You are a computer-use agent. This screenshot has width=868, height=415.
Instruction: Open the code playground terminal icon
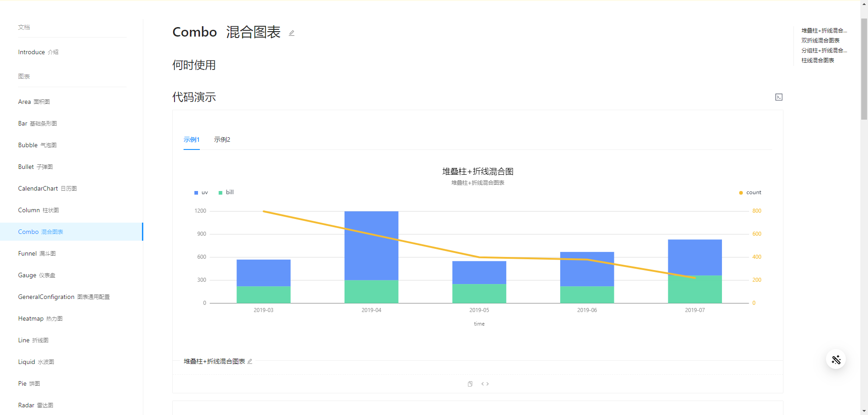point(778,97)
